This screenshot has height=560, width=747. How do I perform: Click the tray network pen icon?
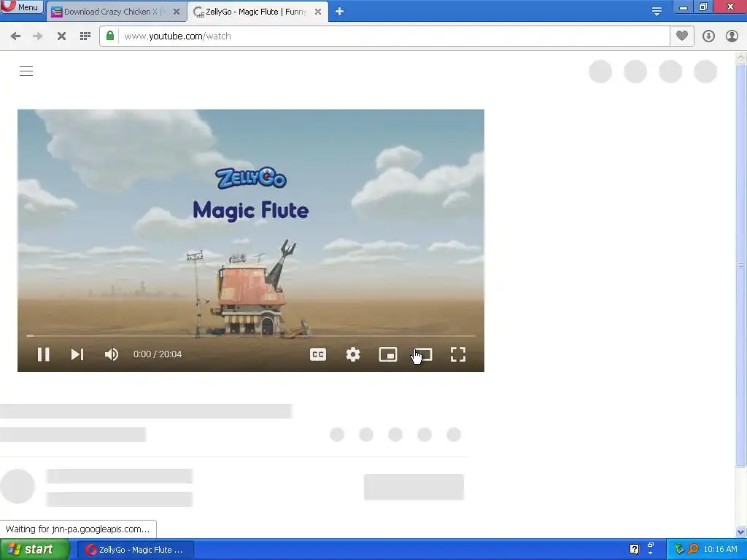pos(679,549)
